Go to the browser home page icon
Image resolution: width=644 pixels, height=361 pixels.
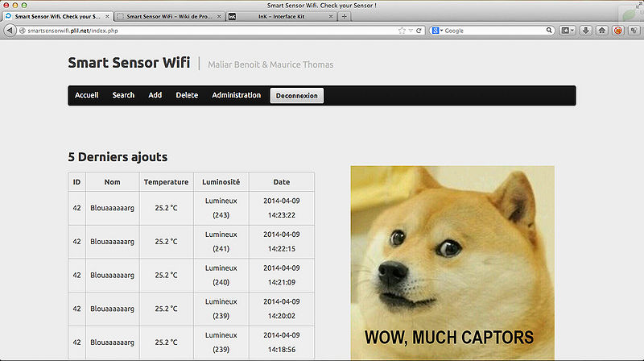(602, 31)
